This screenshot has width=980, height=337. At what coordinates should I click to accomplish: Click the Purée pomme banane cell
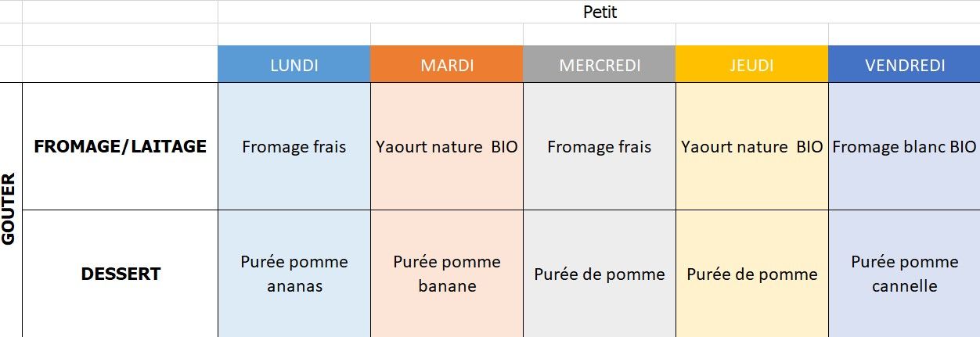(x=446, y=274)
